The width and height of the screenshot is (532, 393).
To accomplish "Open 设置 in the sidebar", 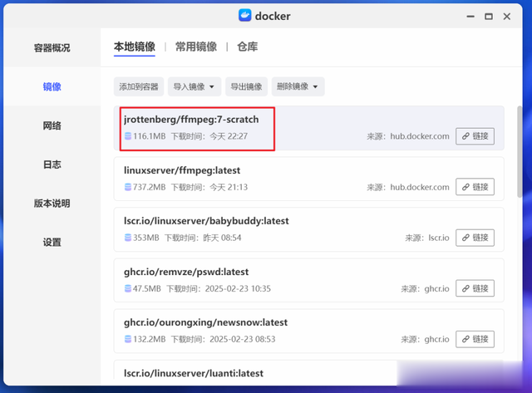I will point(52,242).
